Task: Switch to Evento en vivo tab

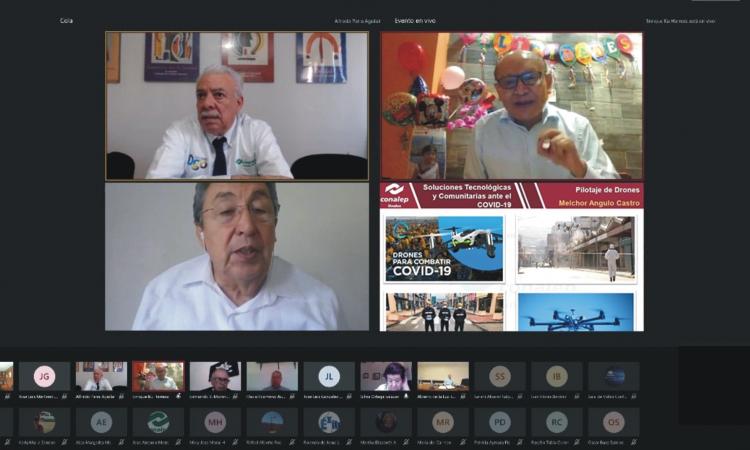Action: pos(414,20)
